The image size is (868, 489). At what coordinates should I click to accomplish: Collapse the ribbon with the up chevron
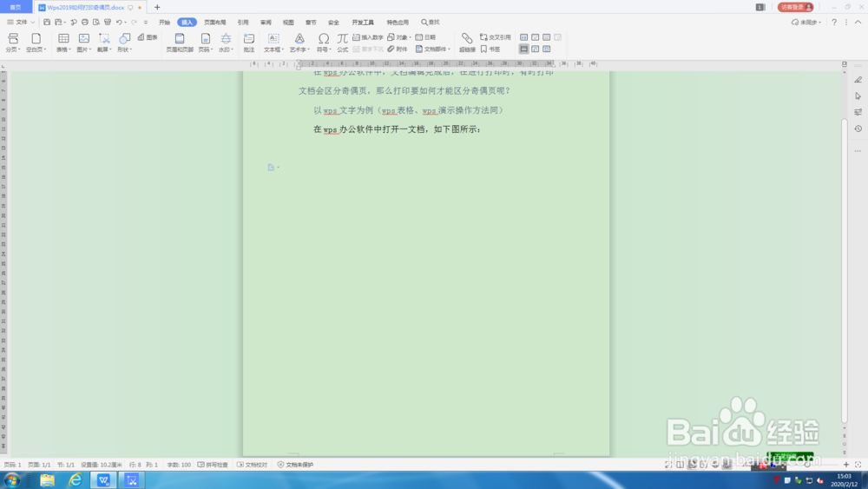pos(858,23)
